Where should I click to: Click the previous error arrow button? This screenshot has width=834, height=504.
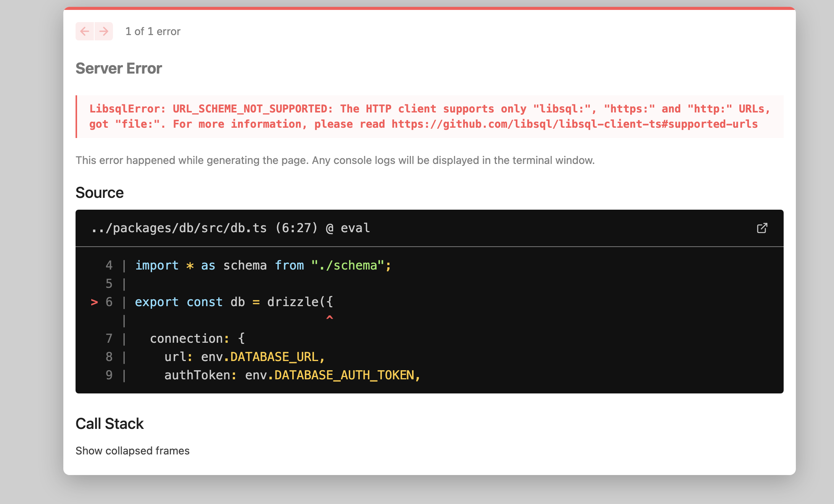coord(85,31)
